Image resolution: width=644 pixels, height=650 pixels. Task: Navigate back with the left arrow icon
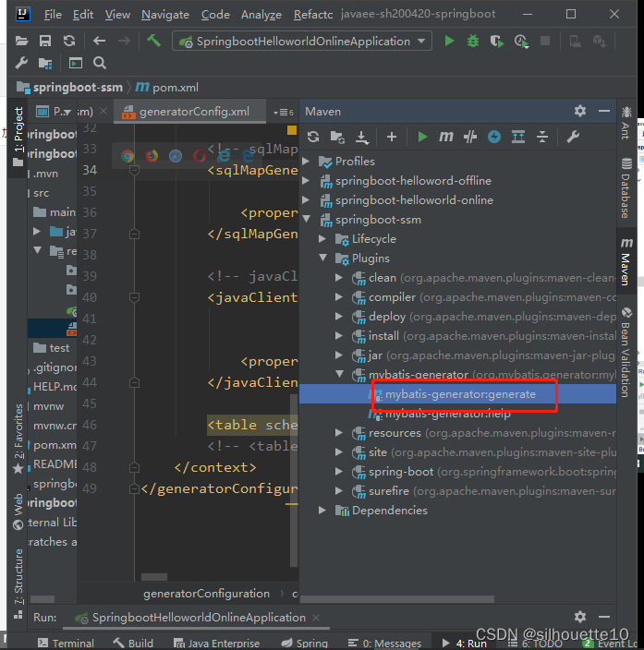[x=99, y=41]
